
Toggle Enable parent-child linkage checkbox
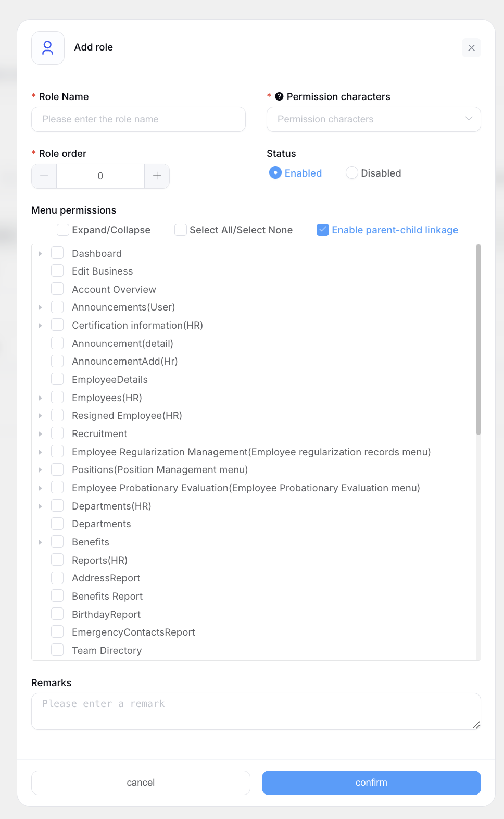pos(323,230)
